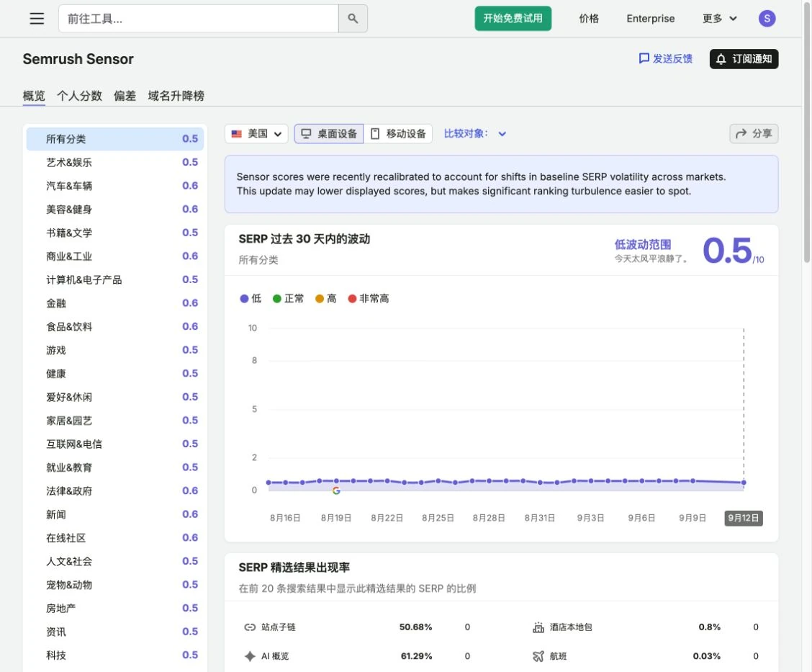Select 家居&园艺 category
The width and height of the screenshot is (812, 672).
115,420
